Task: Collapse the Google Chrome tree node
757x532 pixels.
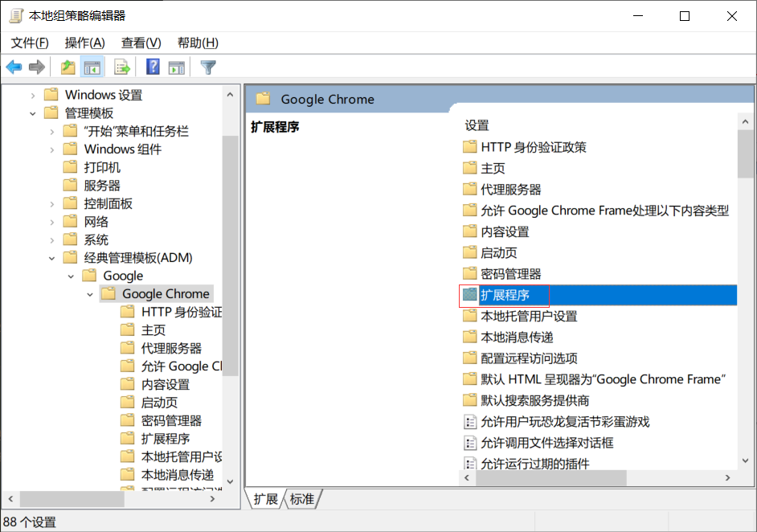Action: point(90,294)
